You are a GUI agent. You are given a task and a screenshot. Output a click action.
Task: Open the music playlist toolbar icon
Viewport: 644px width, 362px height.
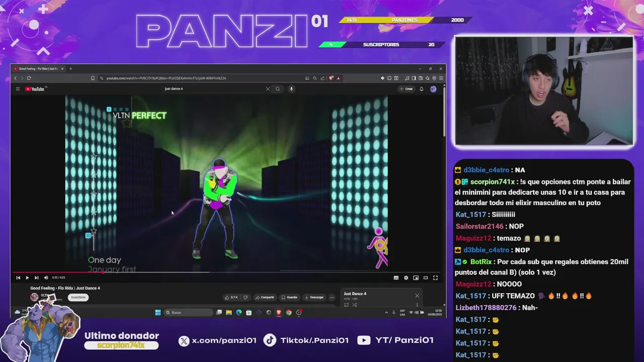pos(407,78)
